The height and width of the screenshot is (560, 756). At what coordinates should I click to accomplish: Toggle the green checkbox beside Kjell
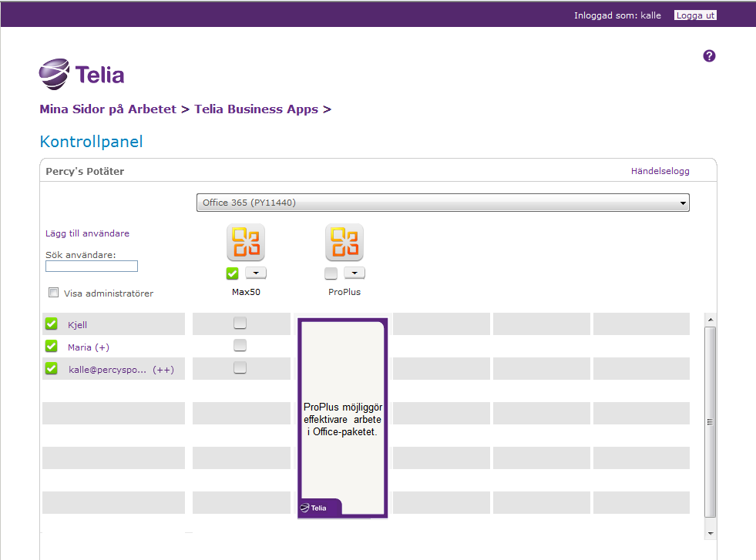pyautogui.click(x=51, y=324)
